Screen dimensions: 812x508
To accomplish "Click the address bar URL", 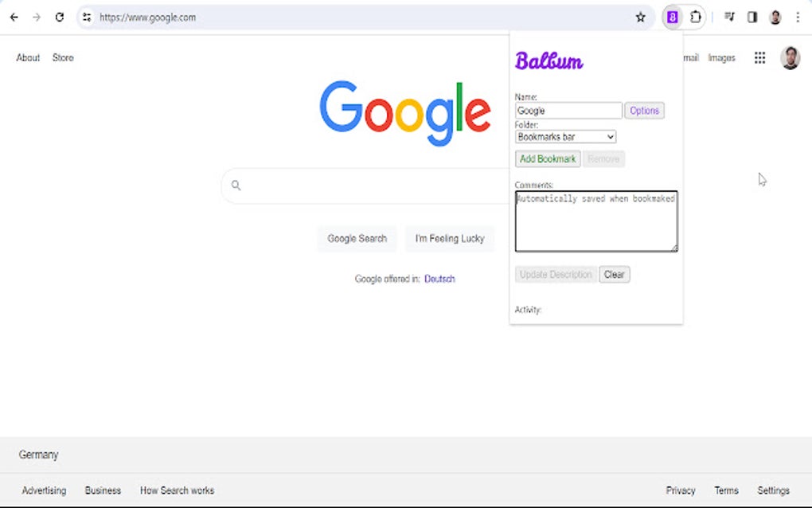I will click(x=147, y=17).
